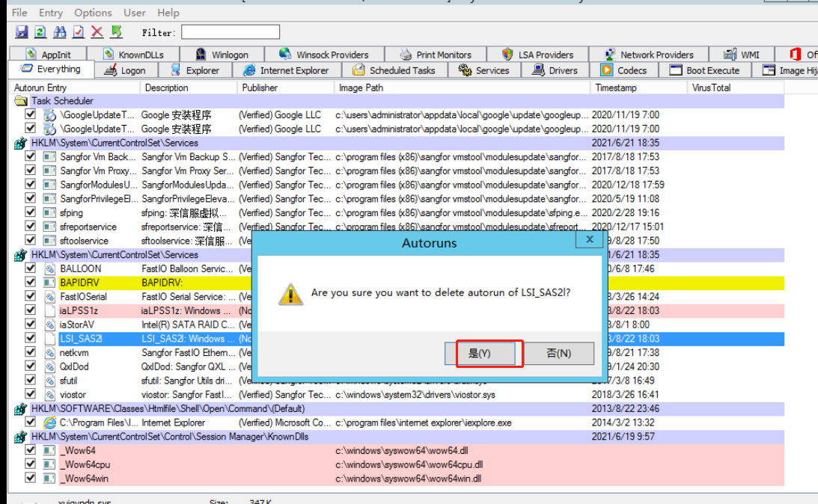The width and height of the screenshot is (818, 504).
Task: Disable the _Wow64cpu entry checkbox
Action: [31, 464]
